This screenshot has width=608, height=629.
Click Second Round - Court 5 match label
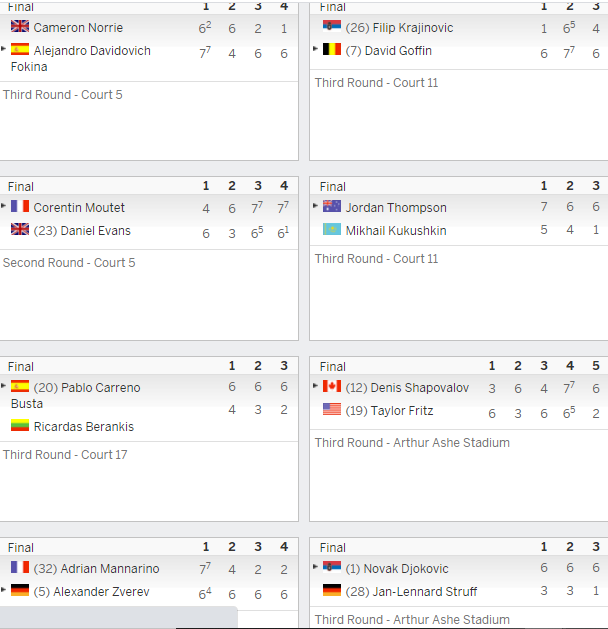pyautogui.click(x=69, y=262)
